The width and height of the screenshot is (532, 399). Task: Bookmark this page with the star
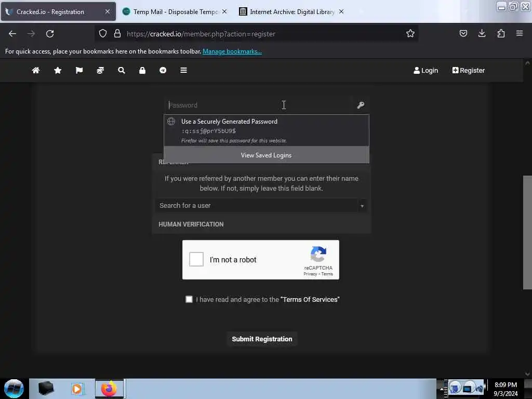pyautogui.click(x=410, y=33)
